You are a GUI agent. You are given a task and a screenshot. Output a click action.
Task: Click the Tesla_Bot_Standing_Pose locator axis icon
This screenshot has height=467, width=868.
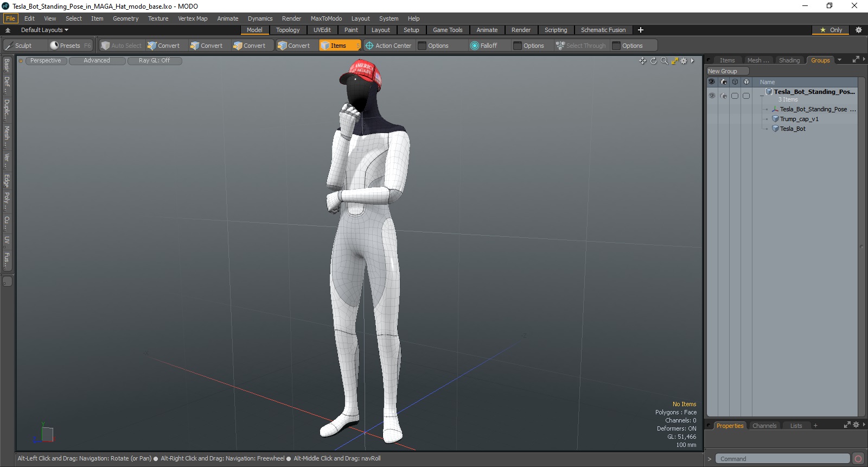776,109
